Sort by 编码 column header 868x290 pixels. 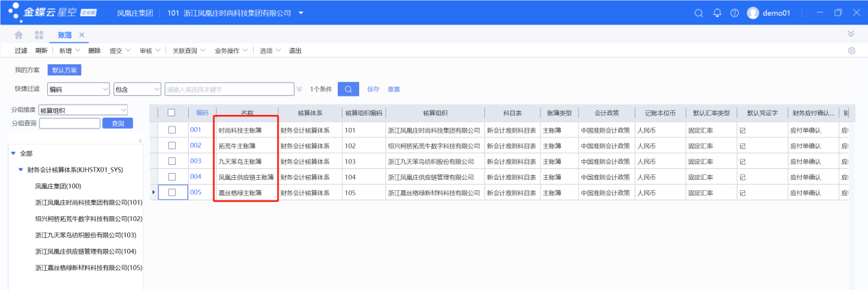[202, 113]
